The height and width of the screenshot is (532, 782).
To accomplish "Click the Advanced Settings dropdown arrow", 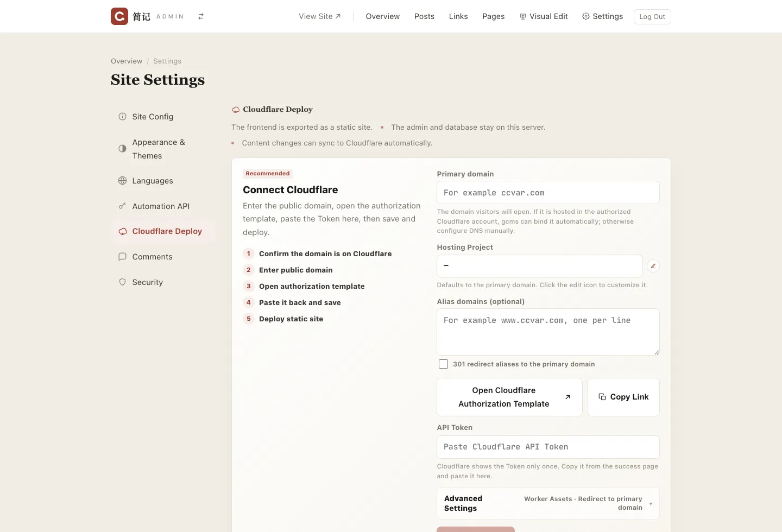I will (651, 504).
